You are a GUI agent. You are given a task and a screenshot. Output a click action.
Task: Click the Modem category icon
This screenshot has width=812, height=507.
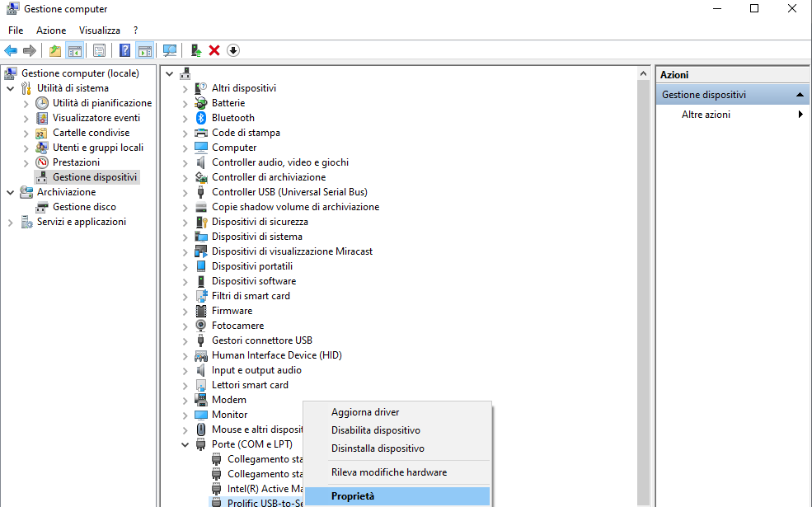pos(201,399)
